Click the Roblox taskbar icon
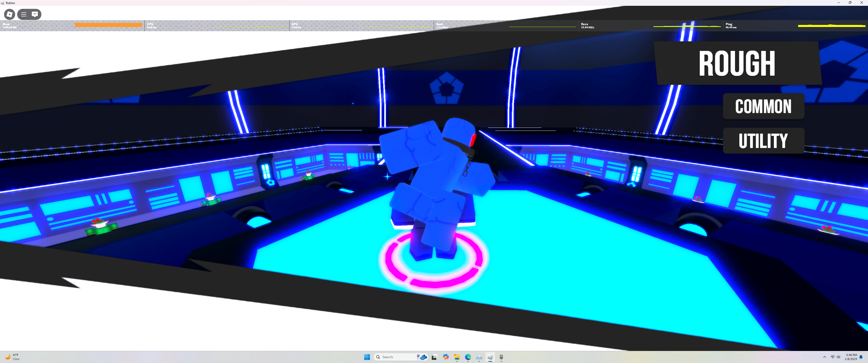Viewport: 868px width, 363px height. click(490, 357)
